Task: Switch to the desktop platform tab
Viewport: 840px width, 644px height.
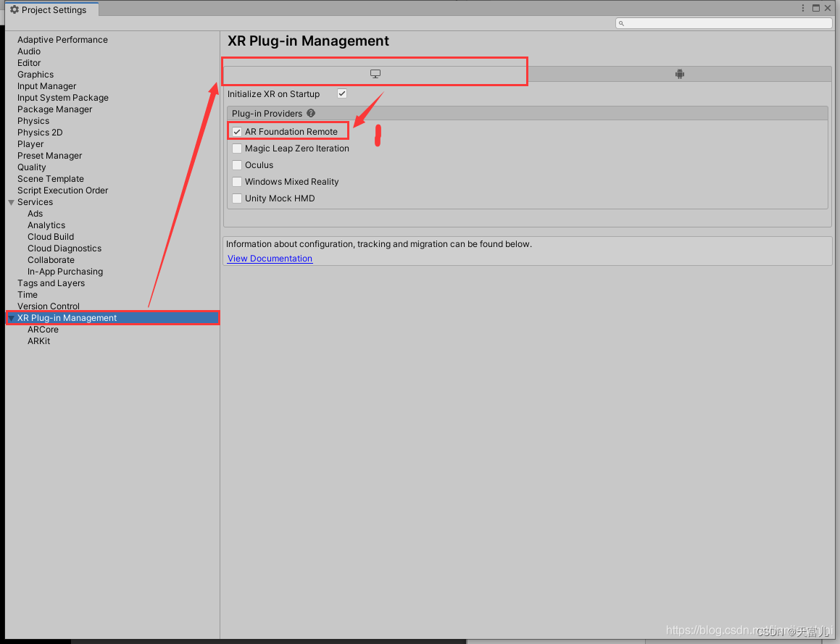Action: click(375, 73)
